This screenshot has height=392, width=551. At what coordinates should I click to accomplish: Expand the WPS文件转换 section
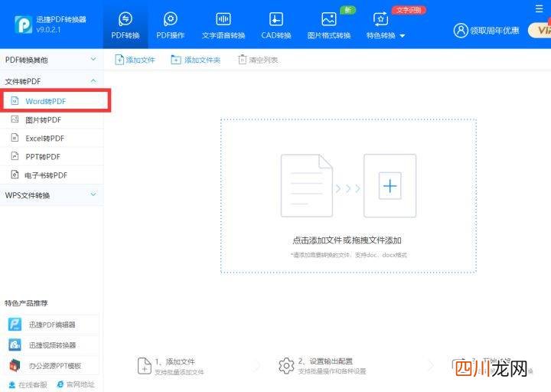(52, 195)
